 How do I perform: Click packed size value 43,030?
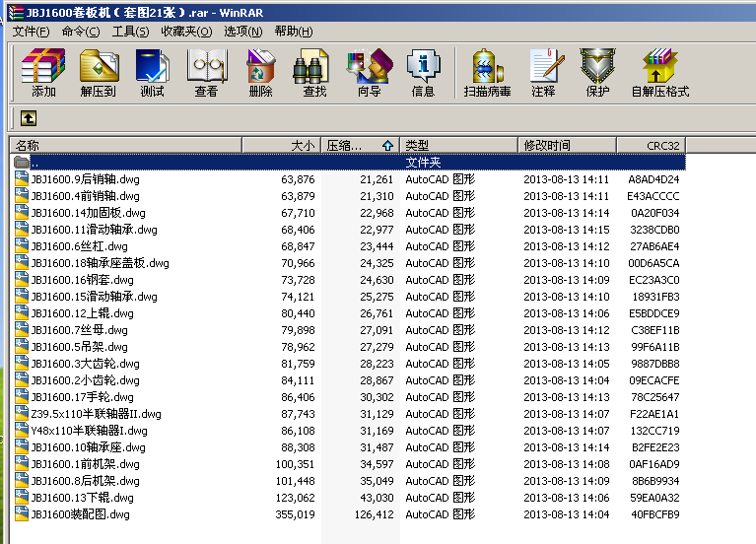[377, 498]
